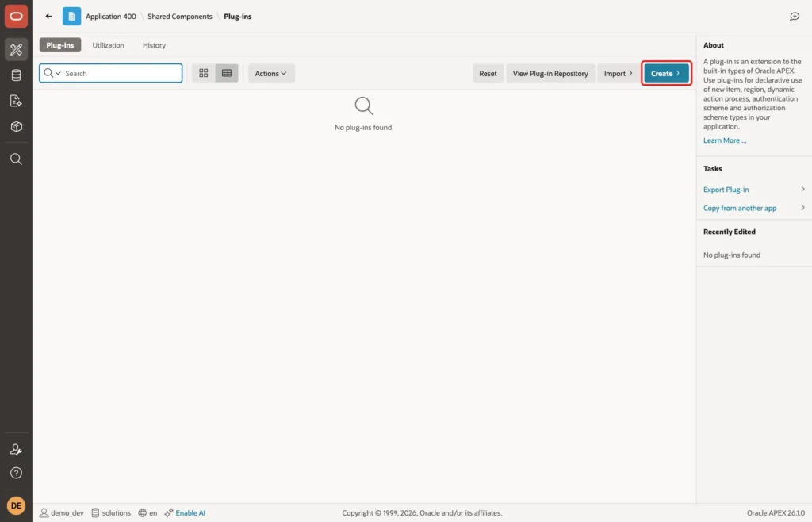Click the Oracle APEX 26.1.0 version text

click(x=776, y=512)
